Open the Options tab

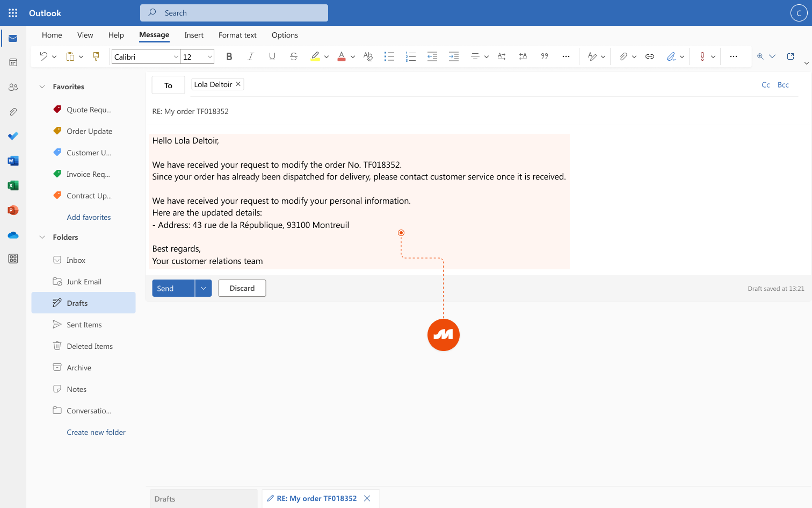pyautogui.click(x=285, y=35)
